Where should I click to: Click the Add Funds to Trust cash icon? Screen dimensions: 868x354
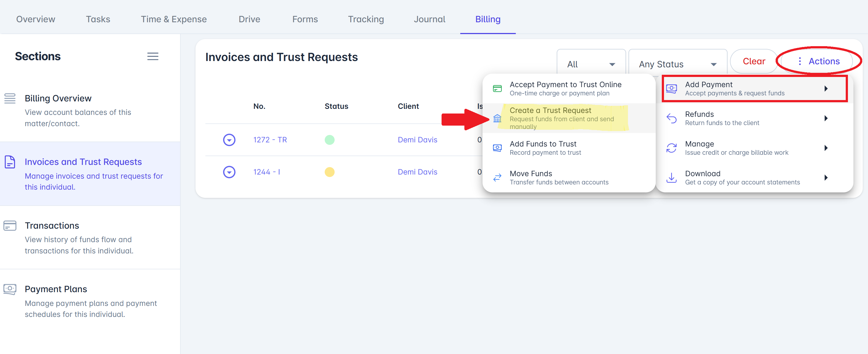(x=497, y=148)
